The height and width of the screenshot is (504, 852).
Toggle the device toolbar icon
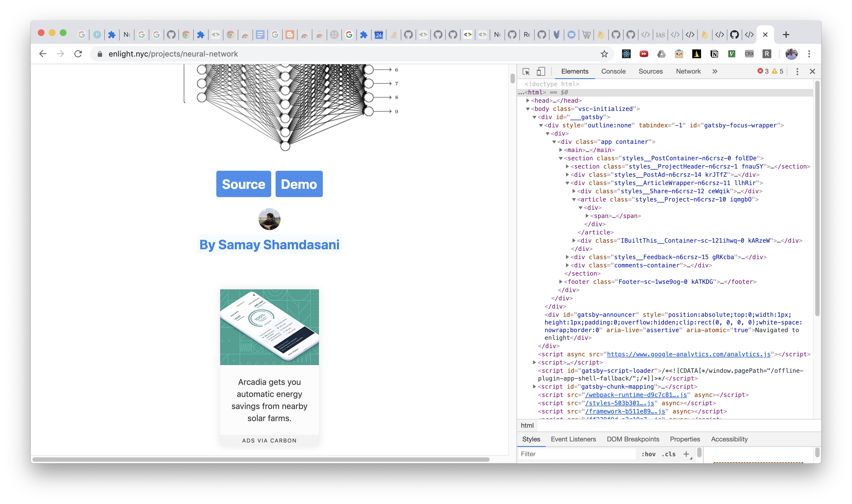coord(541,71)
